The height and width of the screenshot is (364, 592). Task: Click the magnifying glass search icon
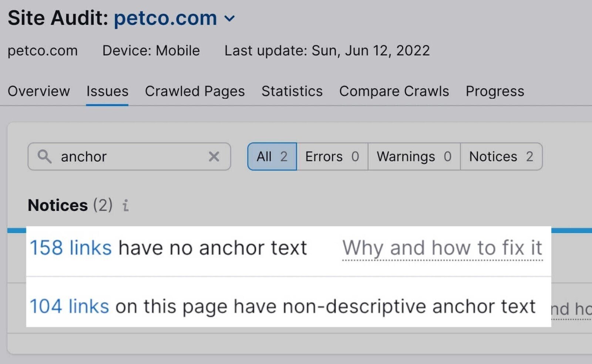click(44, 156)
